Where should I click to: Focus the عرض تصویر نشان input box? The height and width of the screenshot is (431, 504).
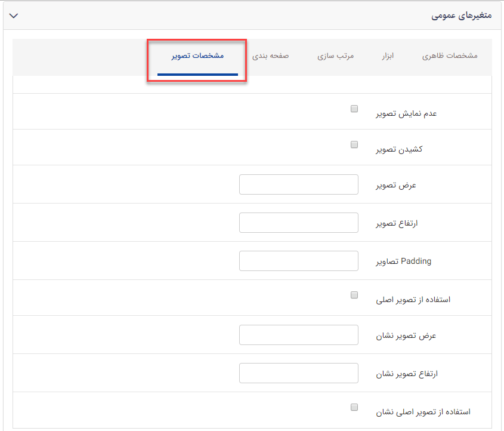298,335
